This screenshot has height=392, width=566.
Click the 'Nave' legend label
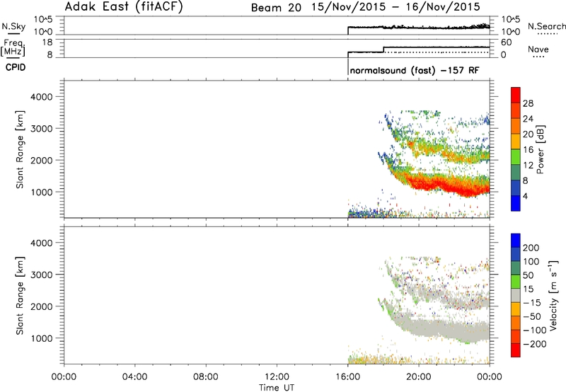(x=538, y=50)
